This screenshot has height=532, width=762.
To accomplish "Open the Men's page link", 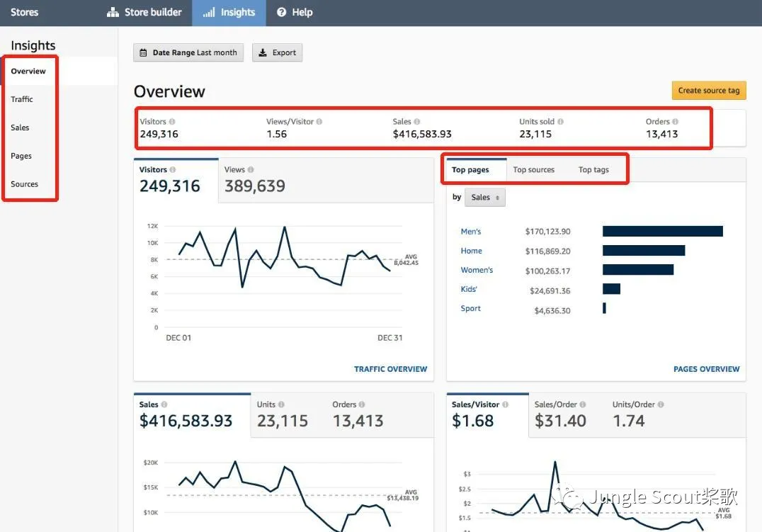I will 470,232.
